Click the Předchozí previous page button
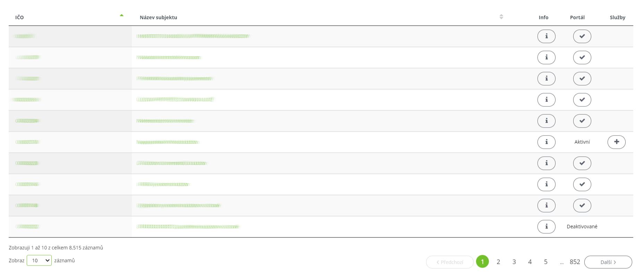The height and width of the screenshot is (276, 644). pos(450,262)
